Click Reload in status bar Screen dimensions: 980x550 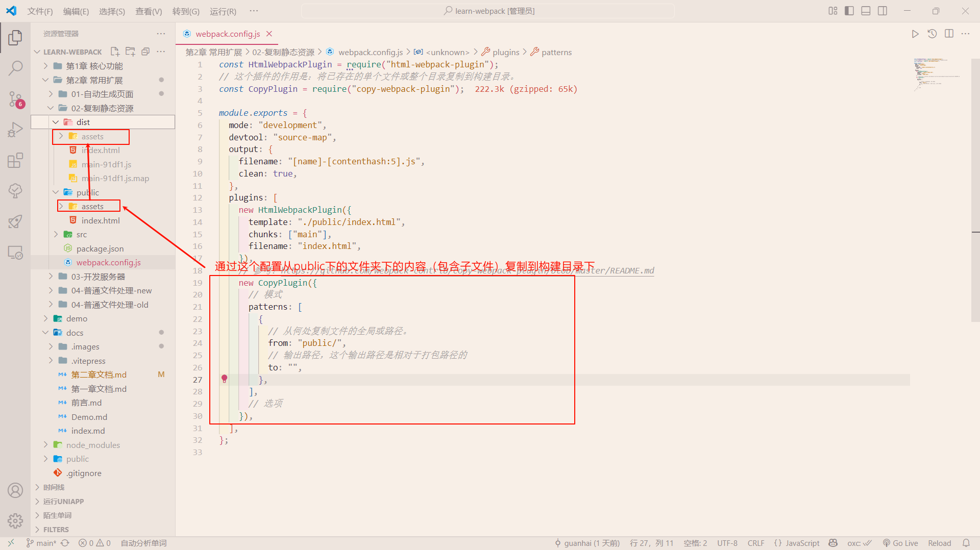coord(939,543)
